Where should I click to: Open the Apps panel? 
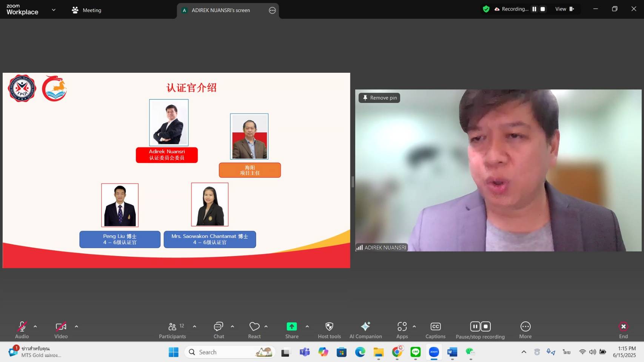coord(402,330)
